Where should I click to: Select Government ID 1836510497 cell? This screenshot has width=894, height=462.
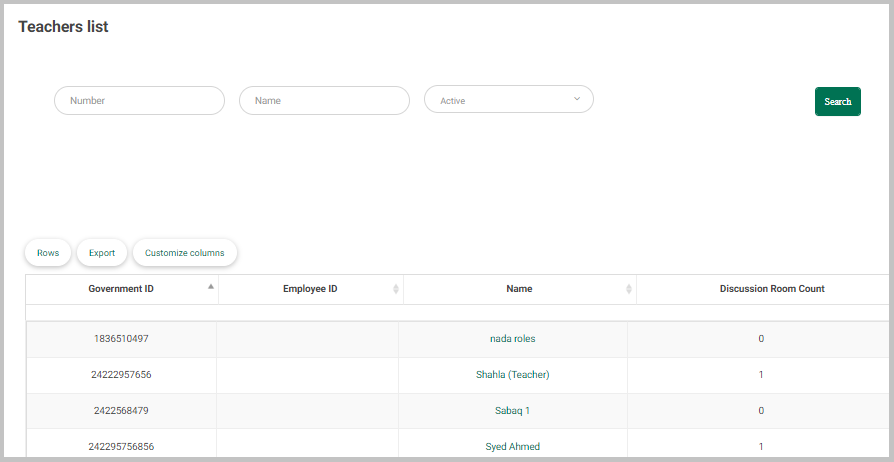pos(121,339)
